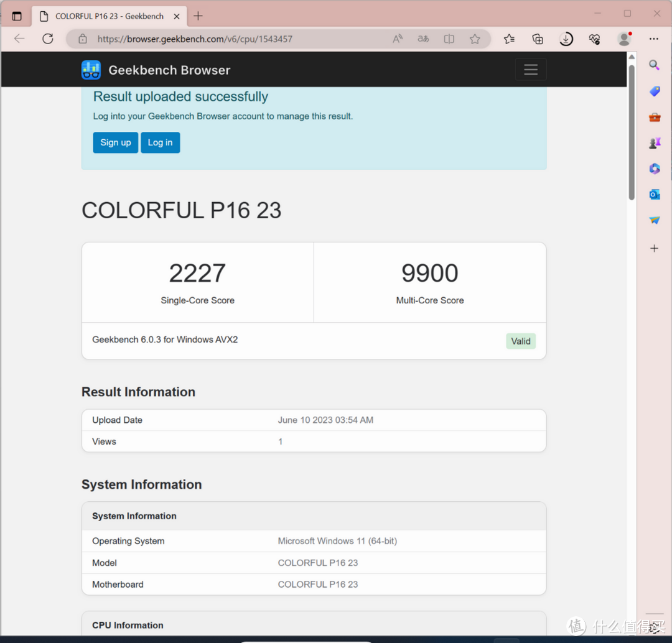Click the Motherboard value COLORFUL P16 23
Screen dimensions: 672x643
pyautogui.click(x=317, y=585)
